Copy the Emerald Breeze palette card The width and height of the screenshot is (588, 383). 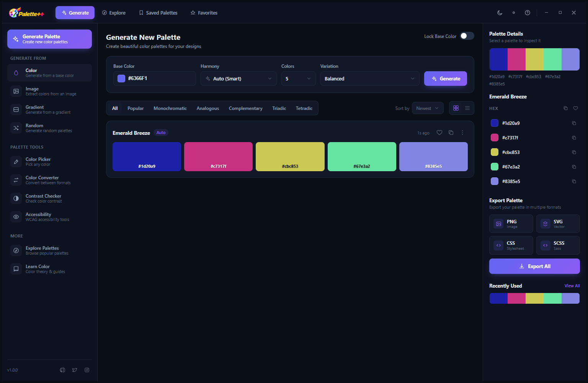tap(451, 133)
